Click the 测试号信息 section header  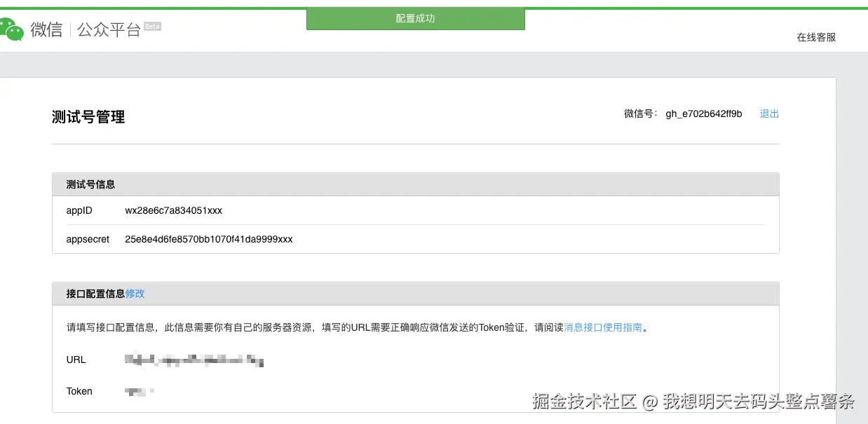pos(416,184)
